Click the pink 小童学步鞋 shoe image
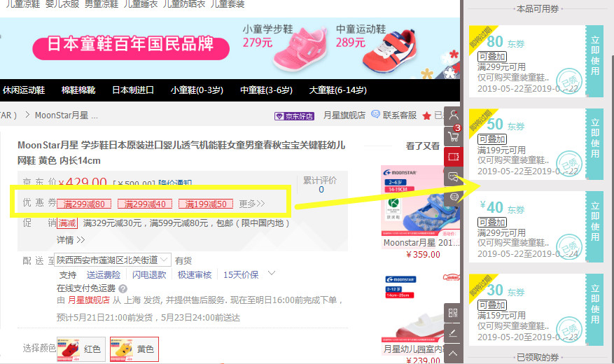614x364 pixels. 300,50
